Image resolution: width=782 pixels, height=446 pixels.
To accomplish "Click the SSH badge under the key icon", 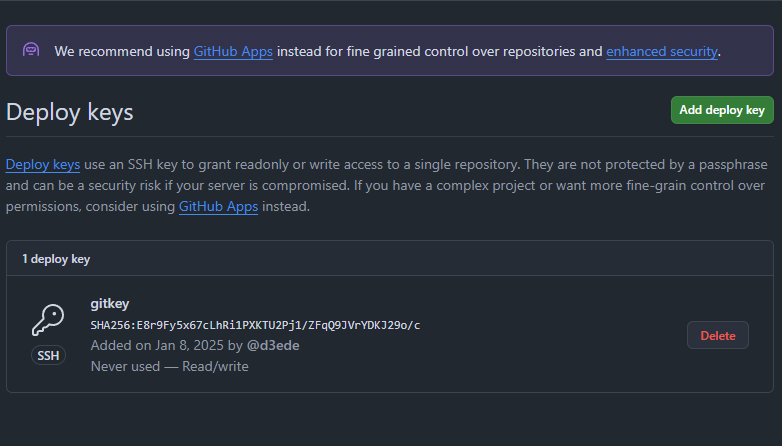I will 48,355.
